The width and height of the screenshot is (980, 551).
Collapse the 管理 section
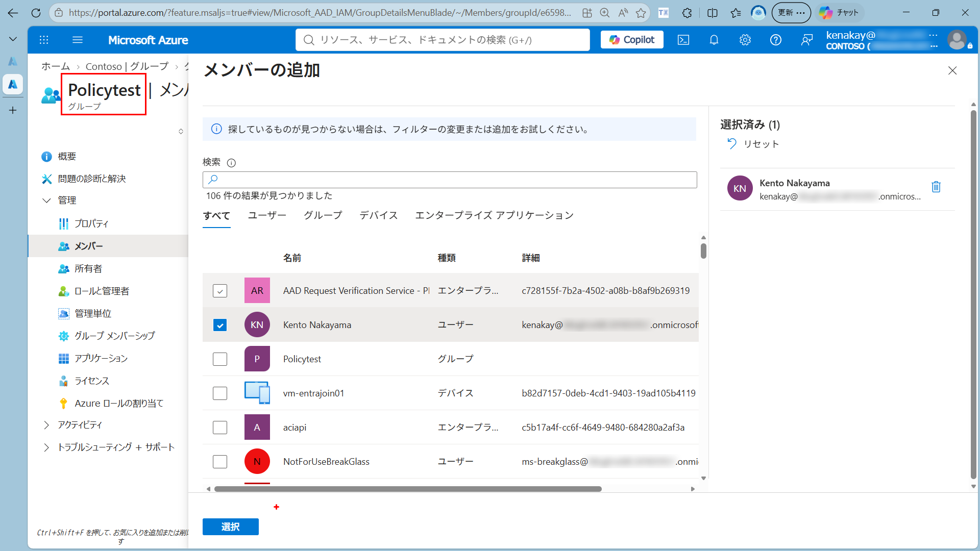46,201
